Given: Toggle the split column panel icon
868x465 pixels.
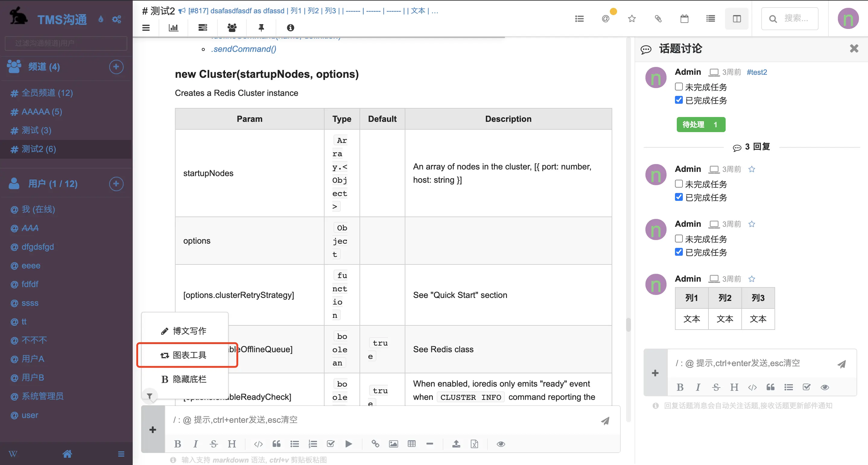Looking at the screenshot, I should click(737, 19).
